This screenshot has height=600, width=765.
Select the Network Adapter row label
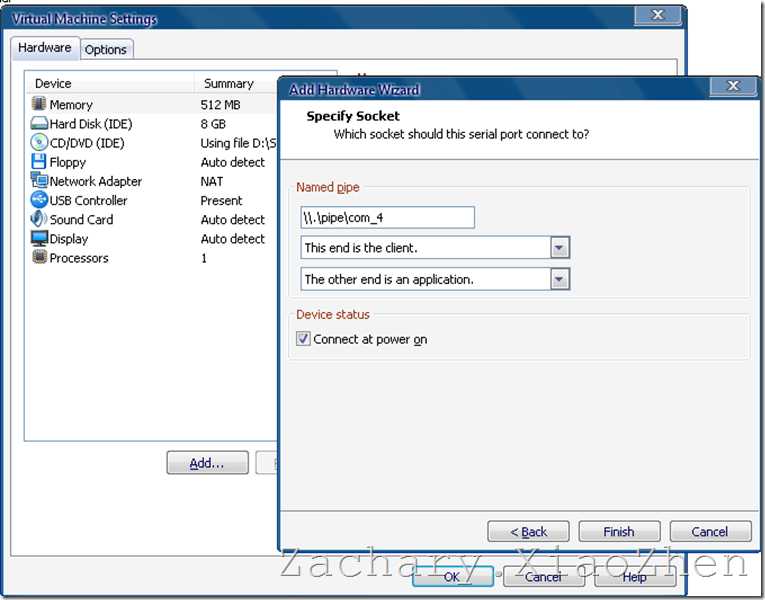click(96, 181)
